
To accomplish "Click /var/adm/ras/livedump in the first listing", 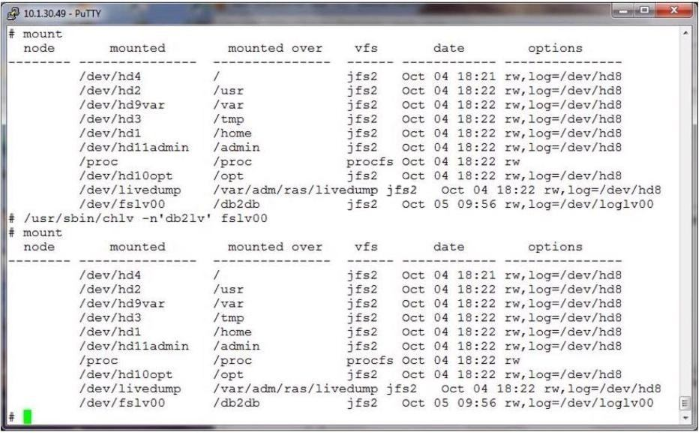I will [296, 190].
